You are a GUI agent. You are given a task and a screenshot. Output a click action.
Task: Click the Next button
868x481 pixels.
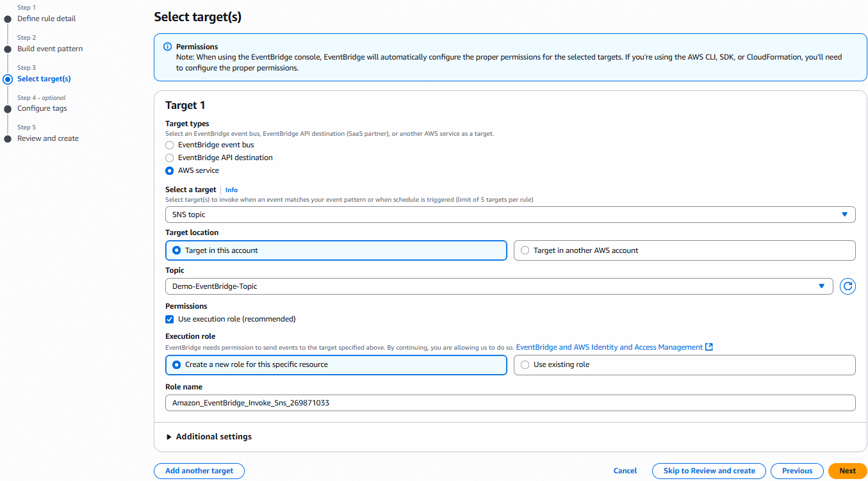pyautogui.click(x=847, y=471)
